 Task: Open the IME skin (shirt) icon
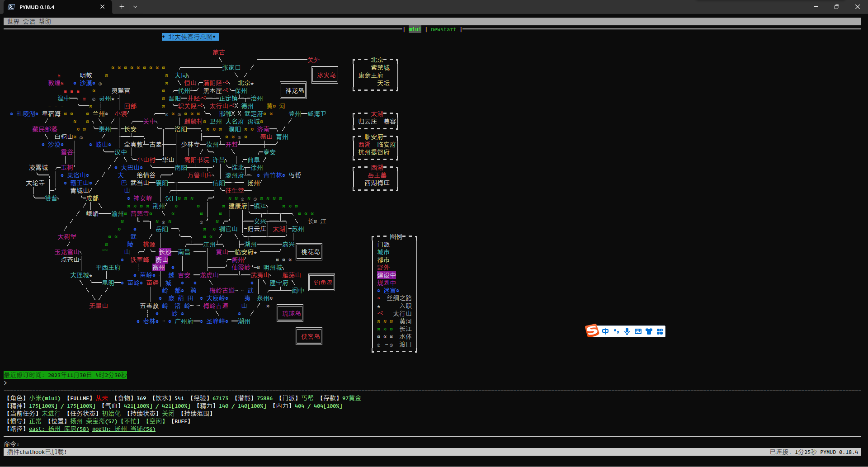click(649, 331)
